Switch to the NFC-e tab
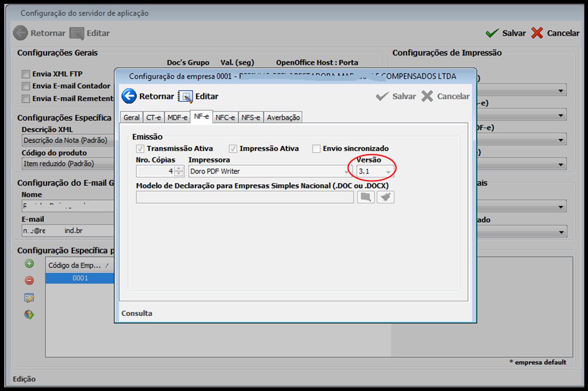This screenshot has width=588, height=391. 225,117
